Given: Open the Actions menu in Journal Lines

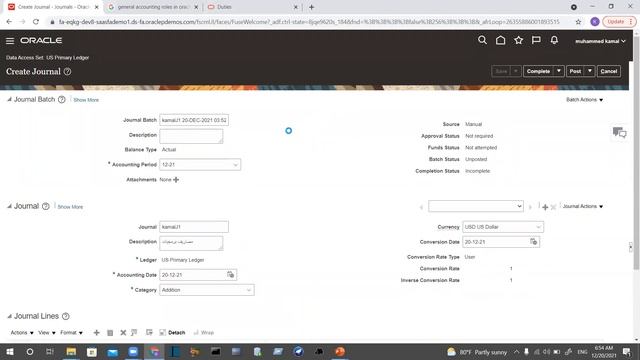Looking at the screenshot, I should (x=22, y=333).
